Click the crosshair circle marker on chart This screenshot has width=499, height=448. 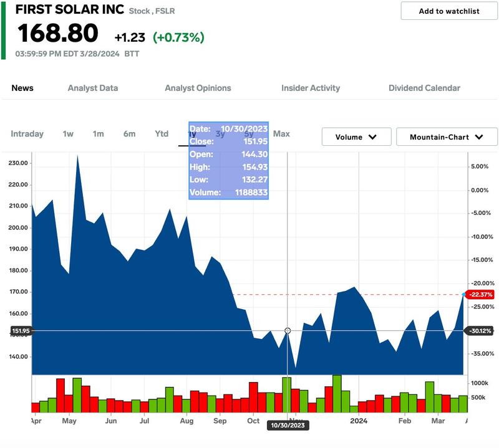pos(288,331)
